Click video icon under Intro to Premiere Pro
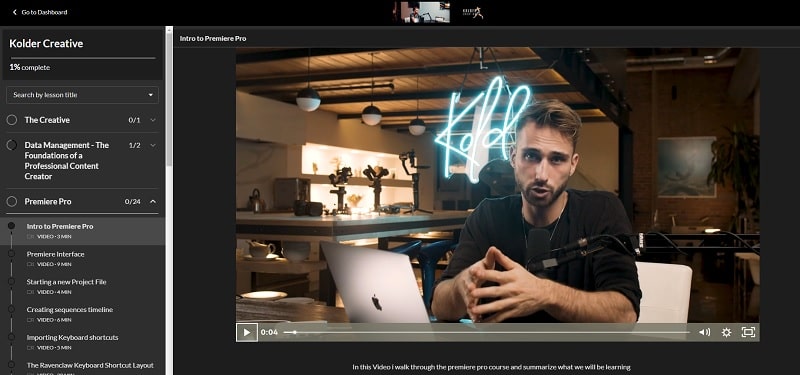The image size is (800, 375). click(x=31, y=237)
